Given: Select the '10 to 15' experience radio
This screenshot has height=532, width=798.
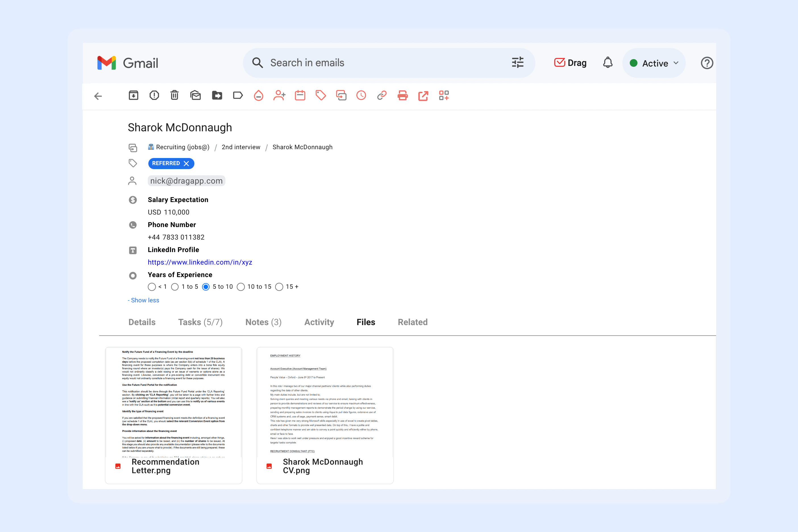Looking at the screenshot, I should tap(240, 287).
